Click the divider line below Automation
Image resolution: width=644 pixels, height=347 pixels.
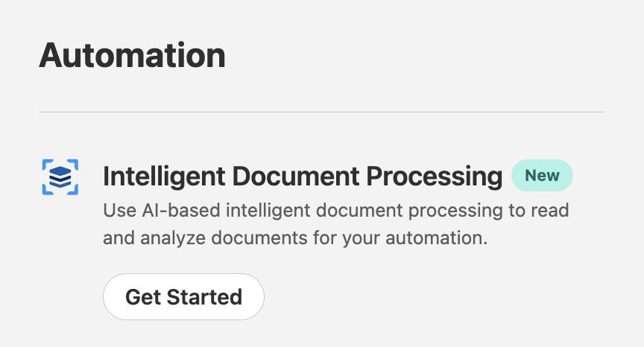(321, 112)
